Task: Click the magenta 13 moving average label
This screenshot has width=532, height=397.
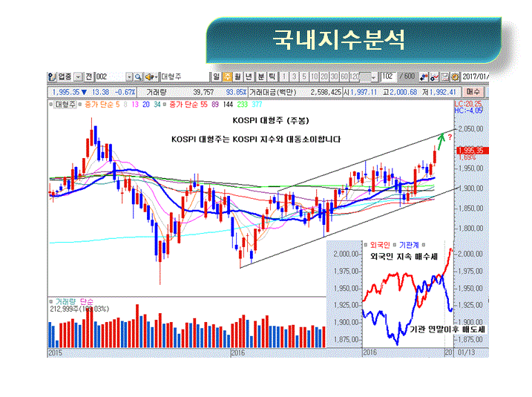Action: (135, 105)
